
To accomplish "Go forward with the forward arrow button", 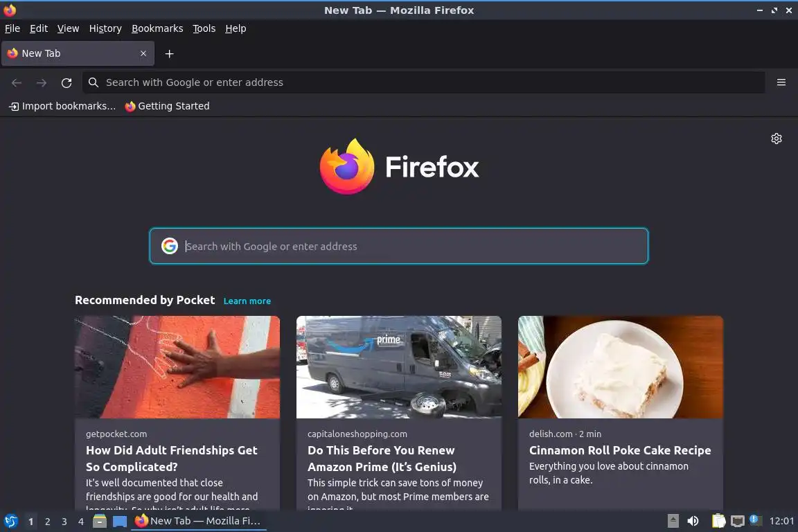I will coord(42,82).
